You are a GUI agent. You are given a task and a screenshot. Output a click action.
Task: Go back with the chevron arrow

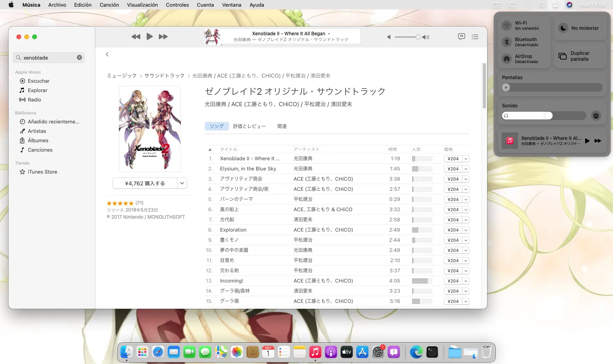pyautogui.click(x=107, y=54)
